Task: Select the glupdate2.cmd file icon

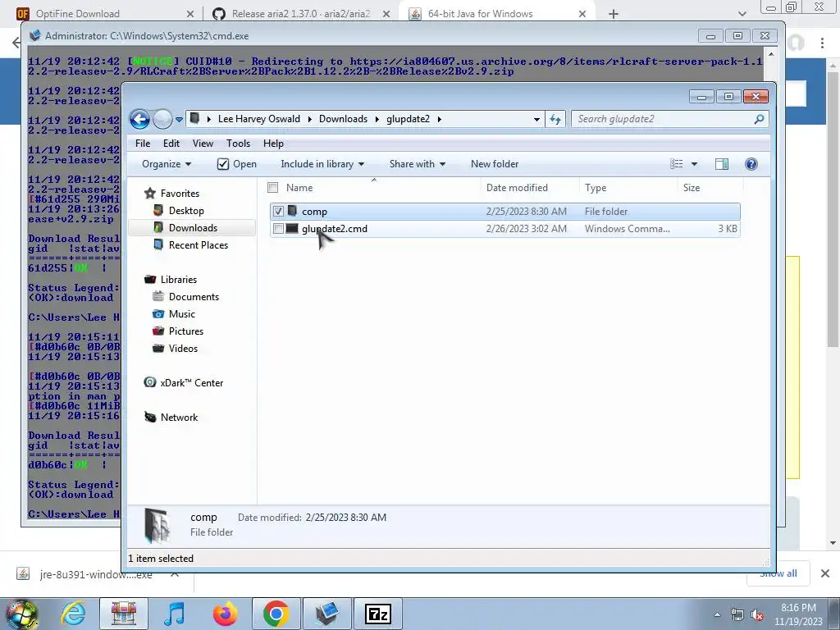Action: coord(292,229)
